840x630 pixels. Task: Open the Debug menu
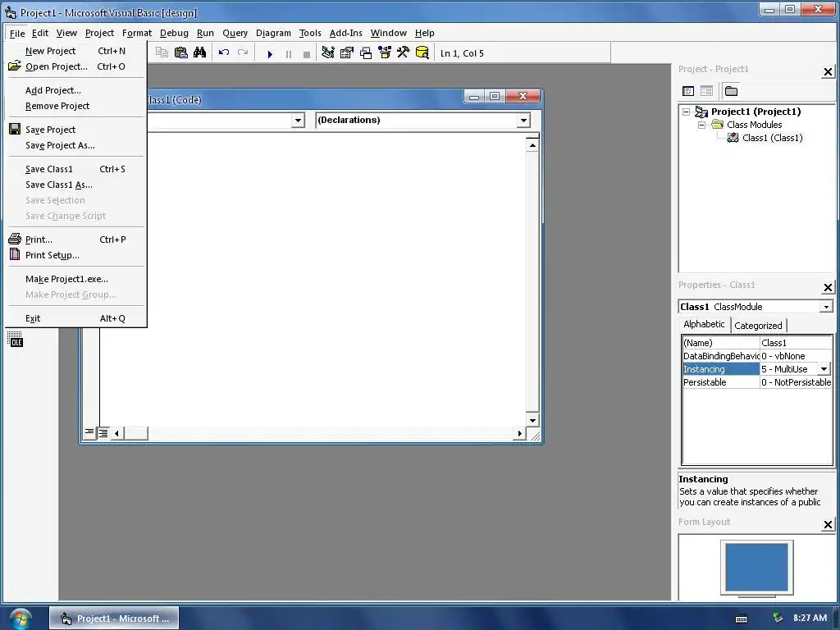[174, 33]
